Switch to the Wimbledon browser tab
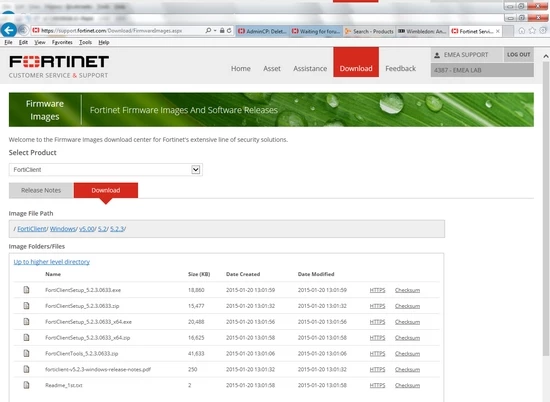550x402 pixels. coord(422,31)
